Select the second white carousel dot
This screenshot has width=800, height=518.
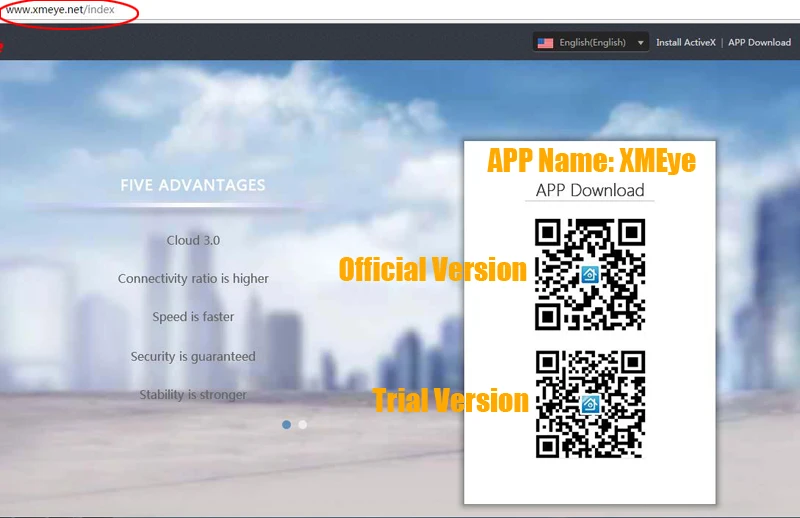click(303, 425)
